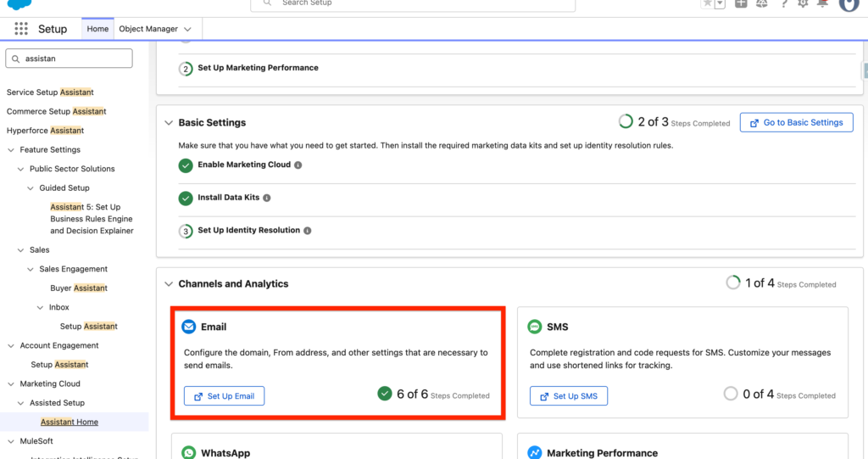Open the App Launcher grid icon

(x=21, y=29)
